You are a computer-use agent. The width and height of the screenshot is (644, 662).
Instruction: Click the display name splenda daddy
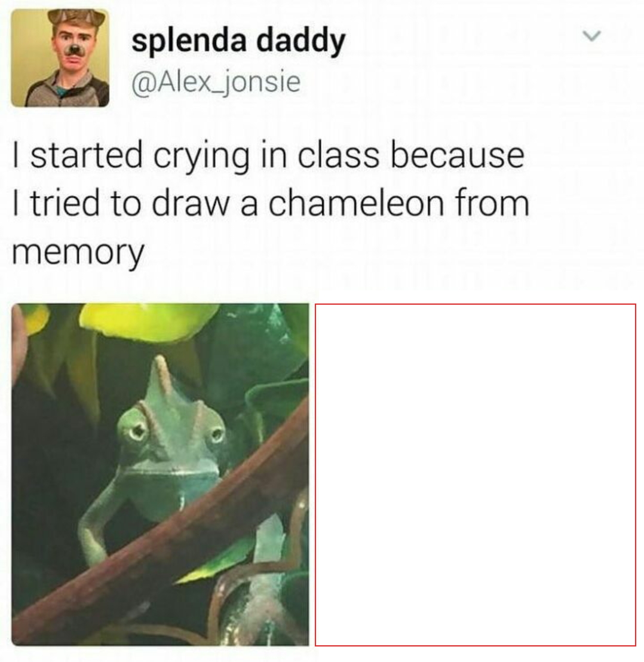pyautogui.click(x=238, y=41)
